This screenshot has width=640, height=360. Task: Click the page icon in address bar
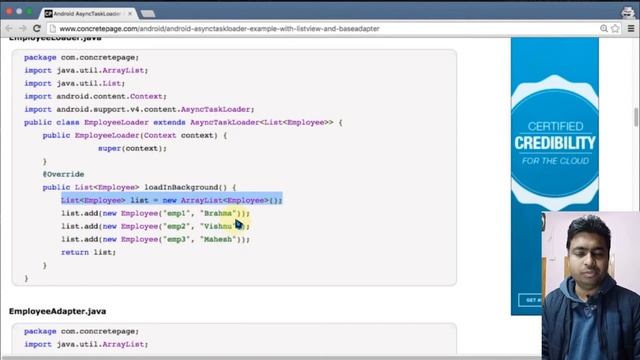coord(52,29)
